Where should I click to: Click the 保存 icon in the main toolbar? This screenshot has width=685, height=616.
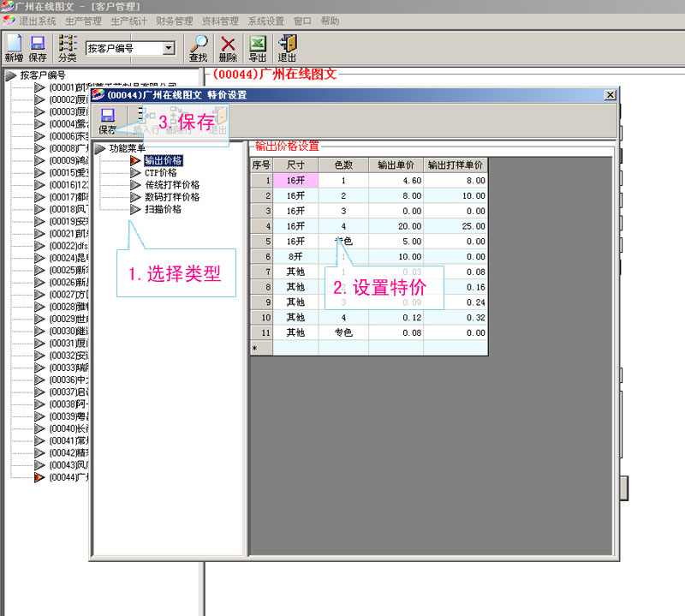point(38,48)
